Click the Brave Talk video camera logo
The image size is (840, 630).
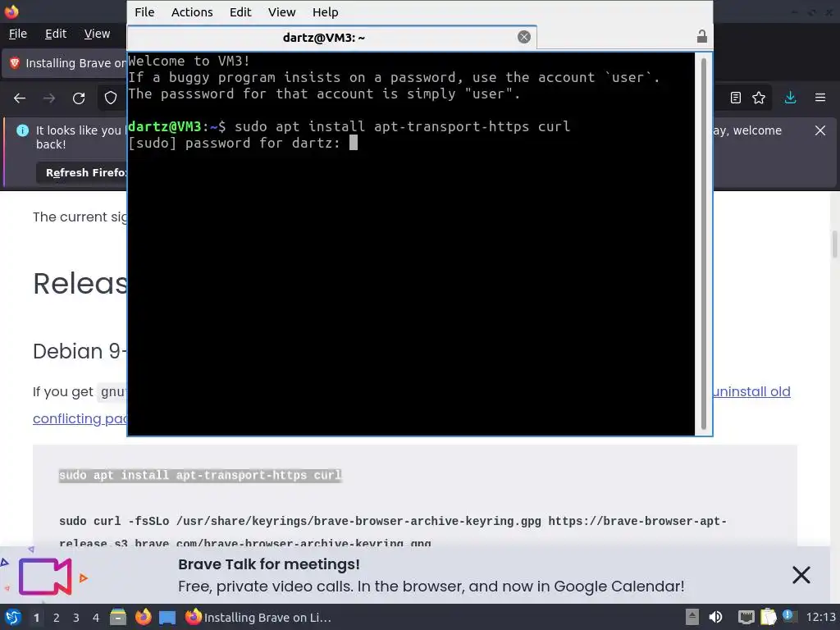click(x=45, y=577)
